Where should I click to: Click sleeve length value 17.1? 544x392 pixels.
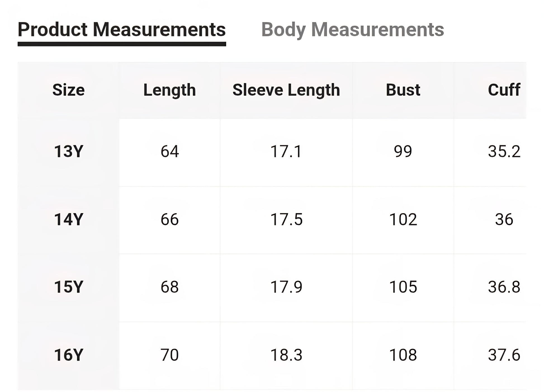[286, 152]
